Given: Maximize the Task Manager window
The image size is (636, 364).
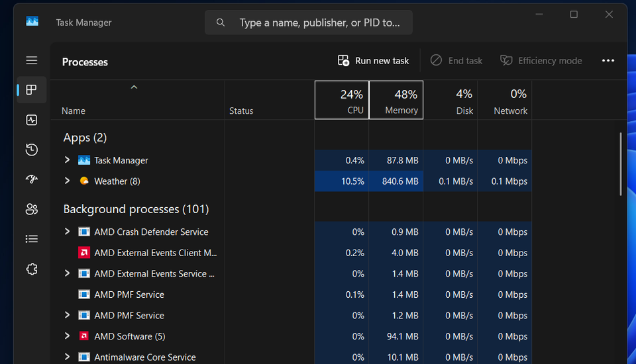Looking at the screenshot, I should 574,15.
